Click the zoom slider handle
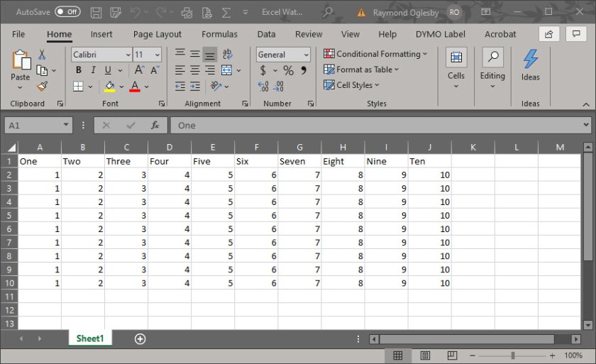Image resolution: width=596 pixels, height=364 pixels. [513, 355]
